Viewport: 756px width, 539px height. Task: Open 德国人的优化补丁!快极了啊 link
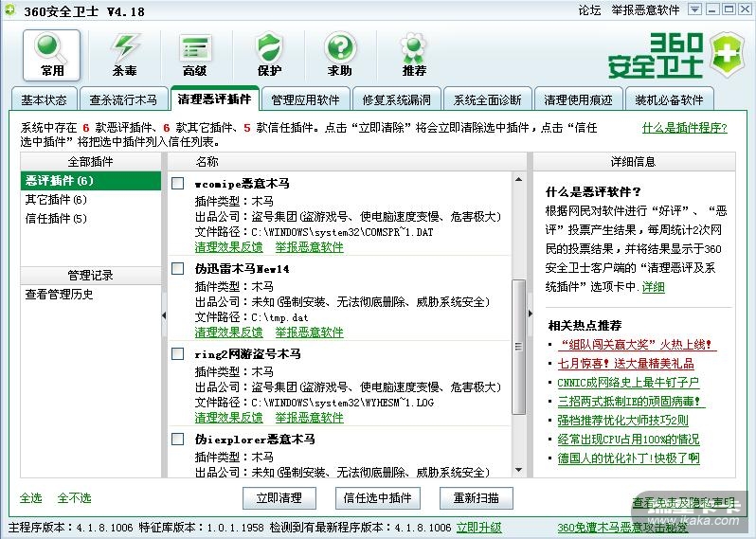click(x=628, y=458)
